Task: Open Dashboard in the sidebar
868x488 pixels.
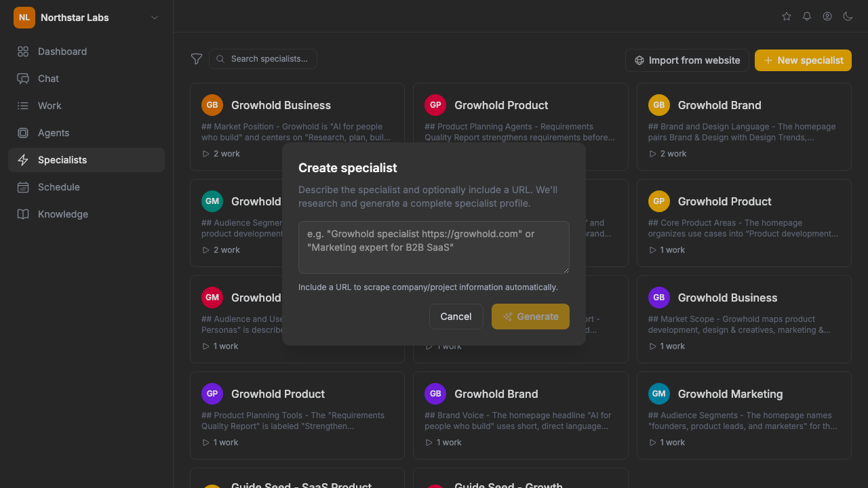Action: tap(87, 52)
